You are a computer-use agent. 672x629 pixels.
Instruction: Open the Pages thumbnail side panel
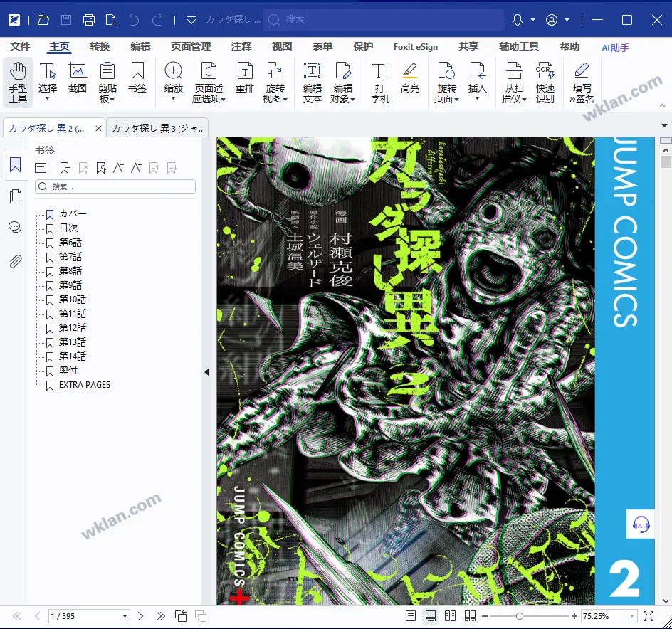pyautogui.click(x=16, y=196)
